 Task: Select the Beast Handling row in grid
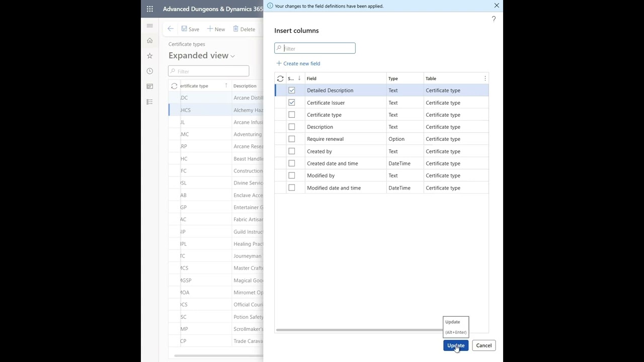pyautogui.click(x=216, y=159)
